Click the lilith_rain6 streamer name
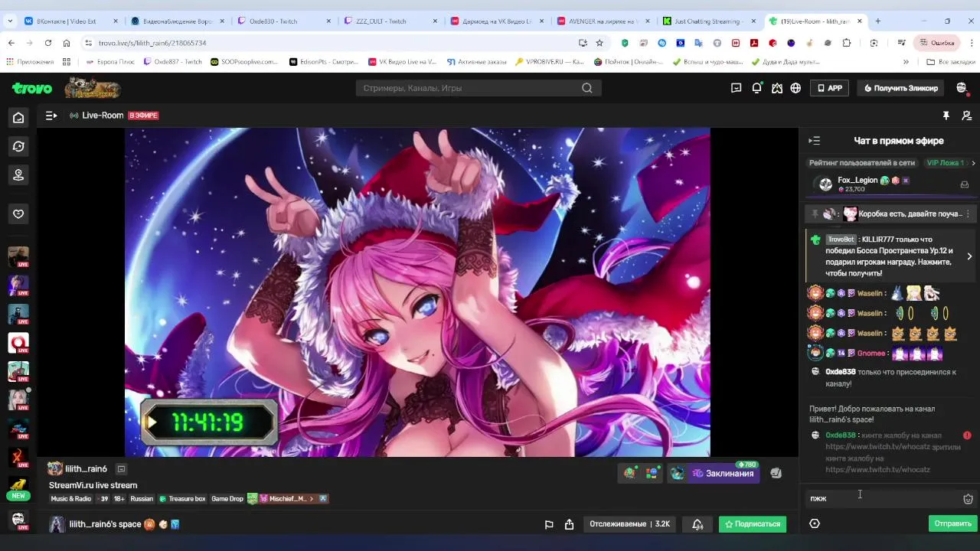Viewport: 980px width, 551px height. coord(87,468)
